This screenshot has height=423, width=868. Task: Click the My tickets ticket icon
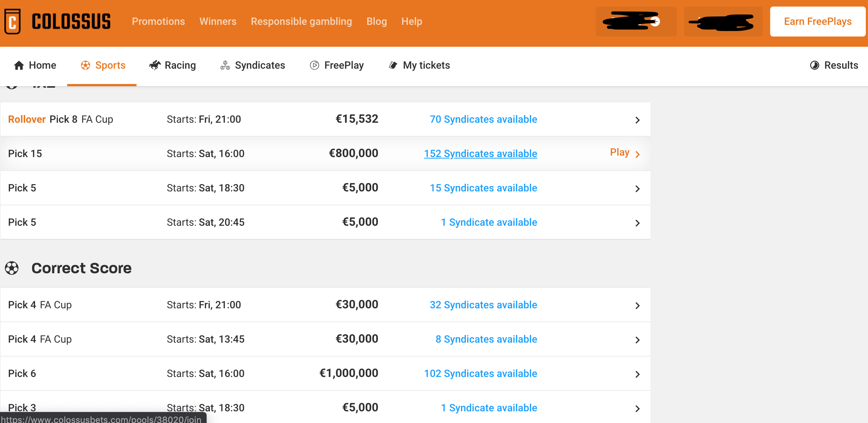pos(393,65)
